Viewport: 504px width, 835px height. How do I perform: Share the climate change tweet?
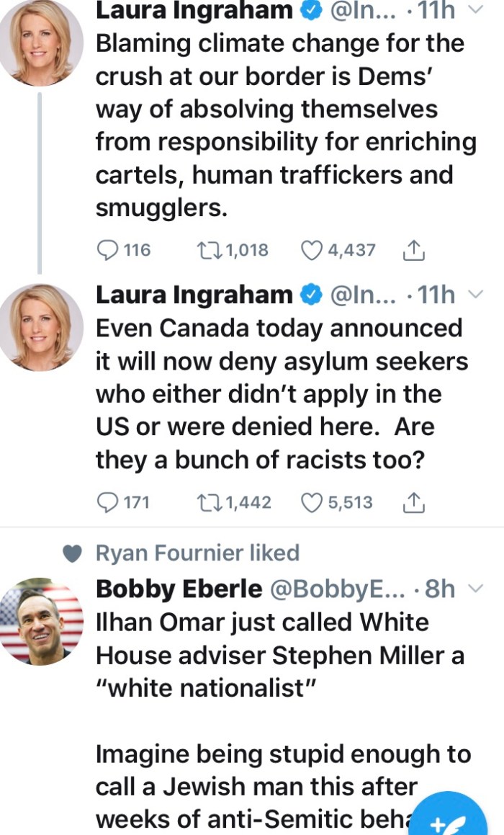[x=413, y=250]
